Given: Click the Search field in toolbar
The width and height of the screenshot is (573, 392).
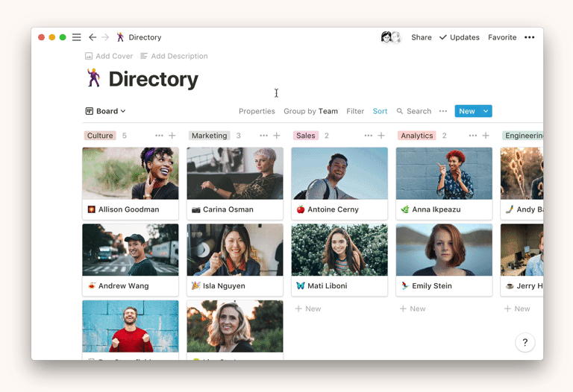Looking at the screenshot, I should click(414, 111).
